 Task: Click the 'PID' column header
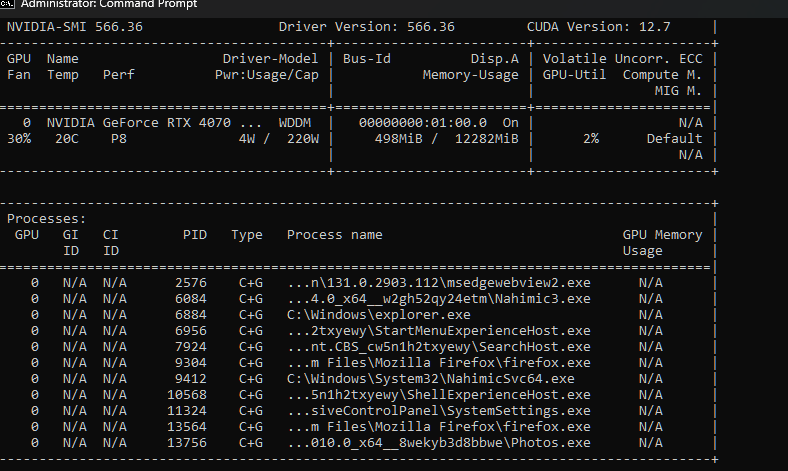(x=194, y=235)
